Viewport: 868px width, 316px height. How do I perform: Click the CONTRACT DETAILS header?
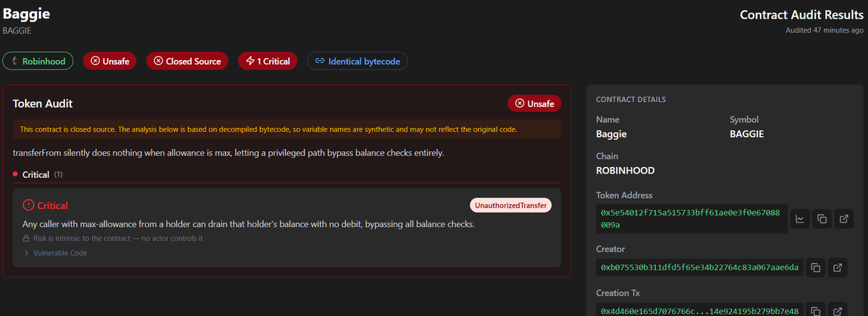631,100
